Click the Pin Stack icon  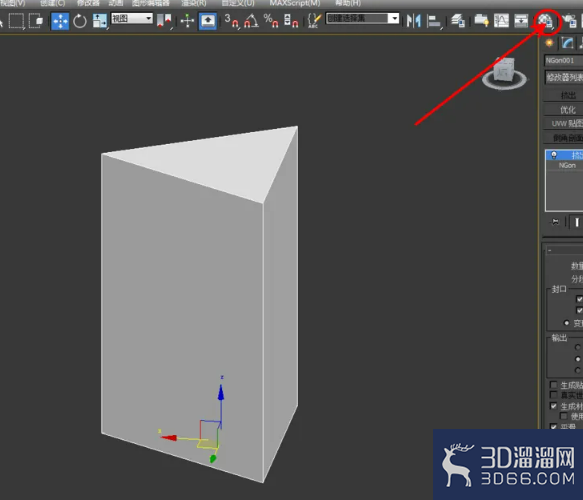pyautogui.click(x=555, y=222)
